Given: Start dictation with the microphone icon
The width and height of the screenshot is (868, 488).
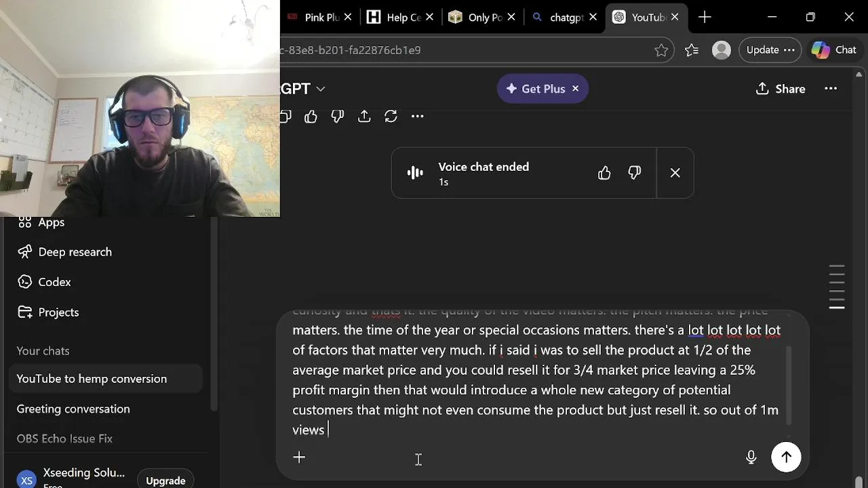Looking at the screenshot, I should coord(751,457).
